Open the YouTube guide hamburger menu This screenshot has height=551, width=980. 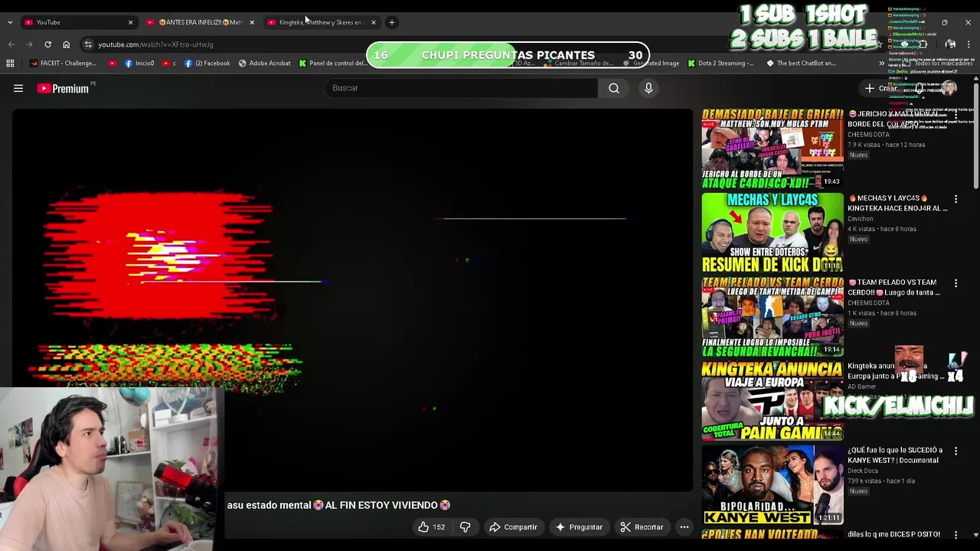[x=18, y=89]
